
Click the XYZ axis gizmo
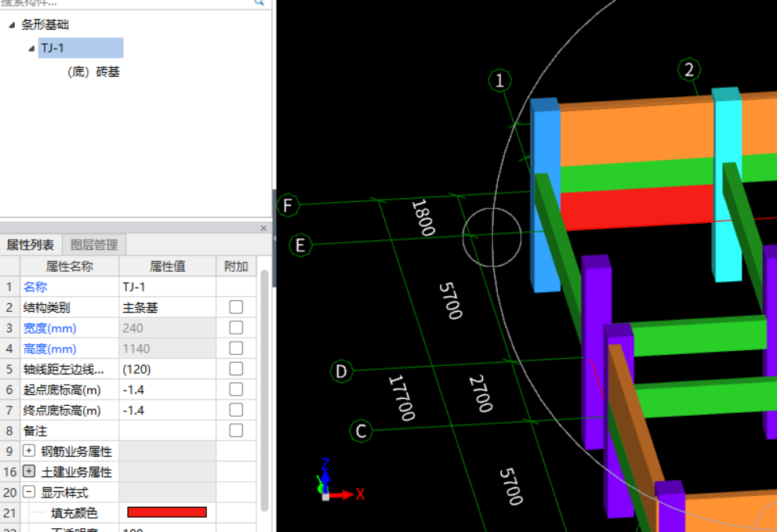point(339,480)
